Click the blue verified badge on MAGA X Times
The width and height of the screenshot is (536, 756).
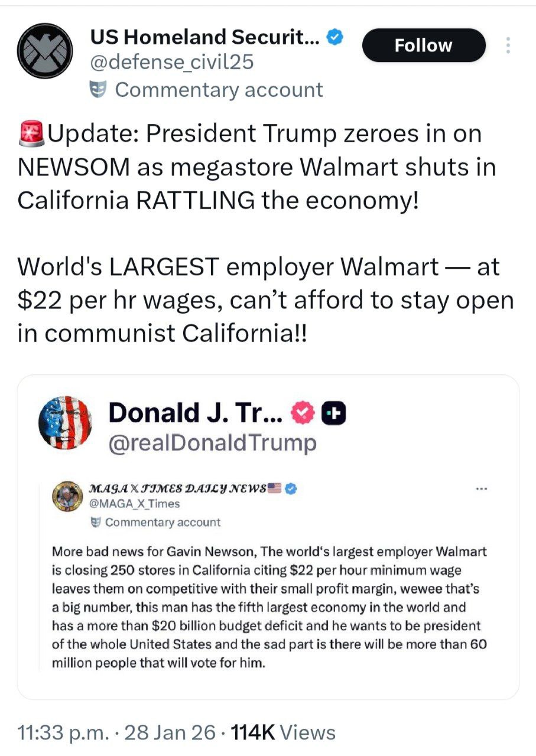pos(291,488)
